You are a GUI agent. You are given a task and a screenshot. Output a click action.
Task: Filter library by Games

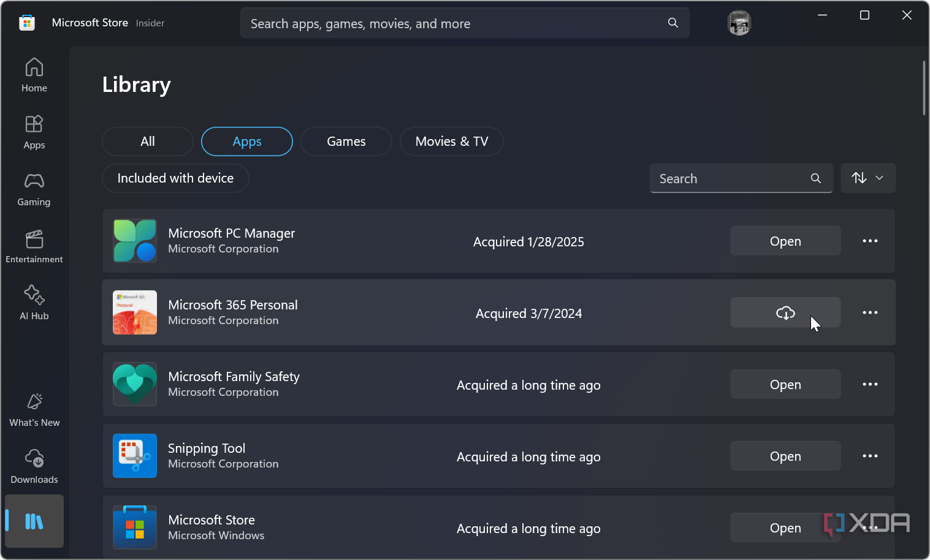pos(346,142)
